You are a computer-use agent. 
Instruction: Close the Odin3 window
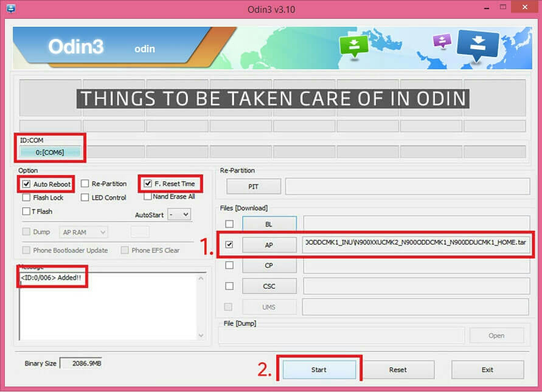(525, 7)
